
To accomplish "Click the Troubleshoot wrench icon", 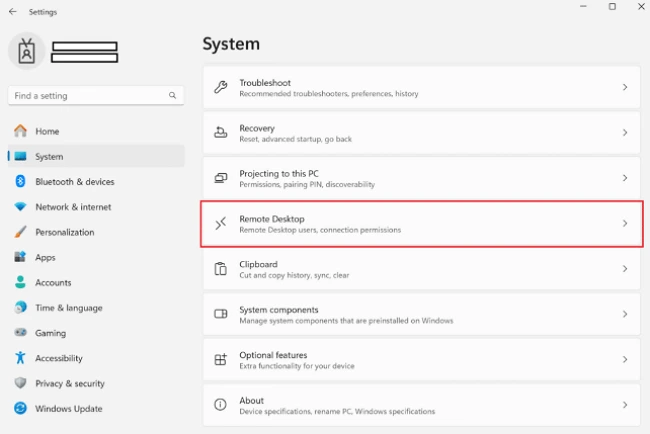I will click(x=221, y=88).
